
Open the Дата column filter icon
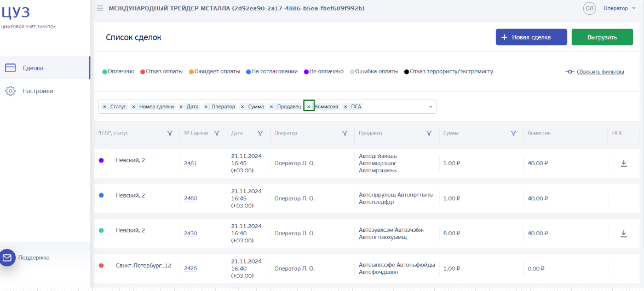click(x=260, y=133)
